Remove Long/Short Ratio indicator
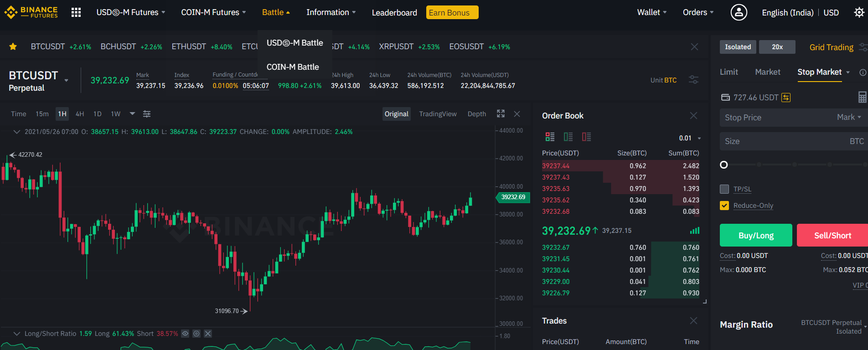This screenshot has width=868, height=350. (208, 334)
